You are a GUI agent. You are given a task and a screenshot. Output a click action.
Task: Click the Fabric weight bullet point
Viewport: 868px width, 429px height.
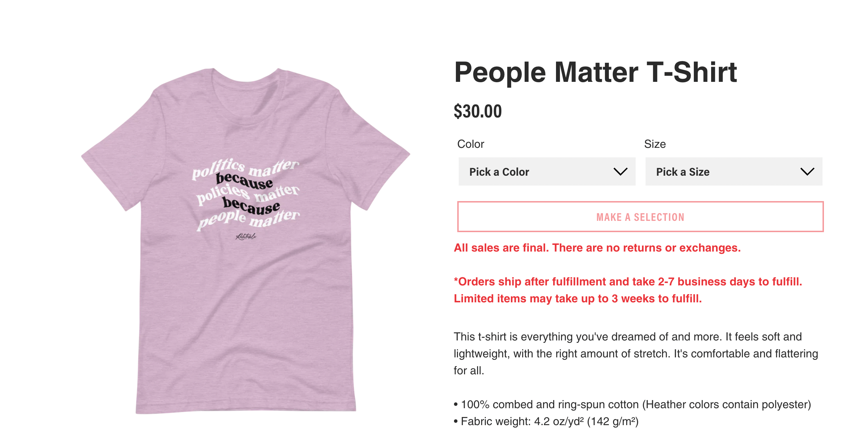click(x=546, y=421)
